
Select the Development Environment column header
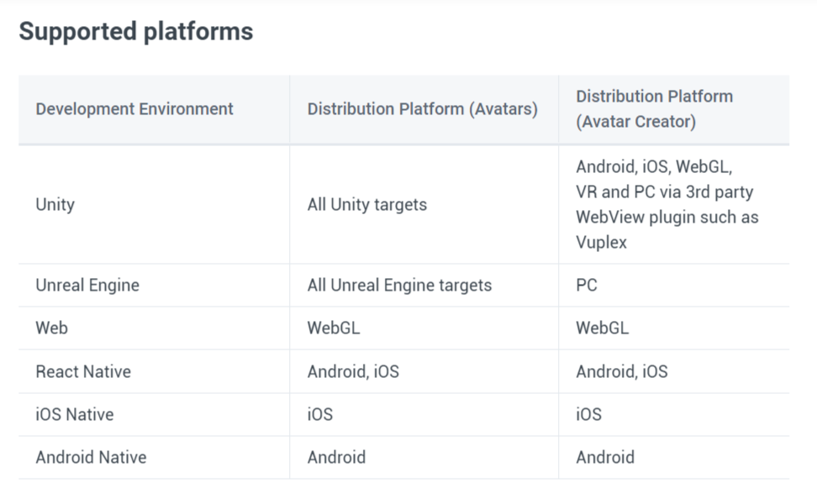coord(134,109)
